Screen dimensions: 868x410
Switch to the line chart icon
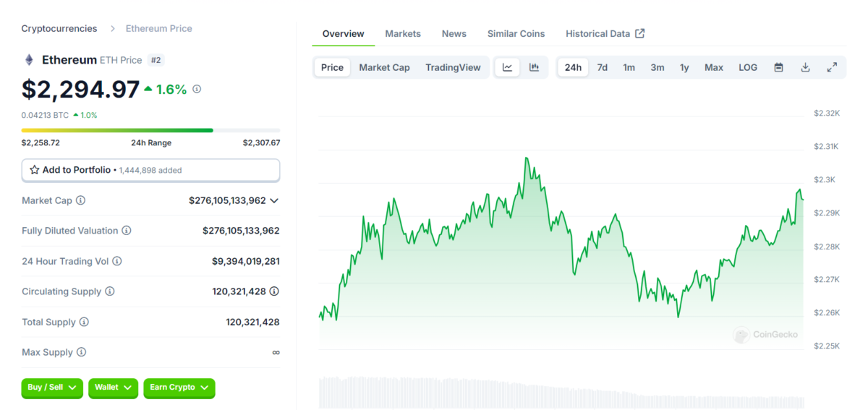[x=508, y=67]
